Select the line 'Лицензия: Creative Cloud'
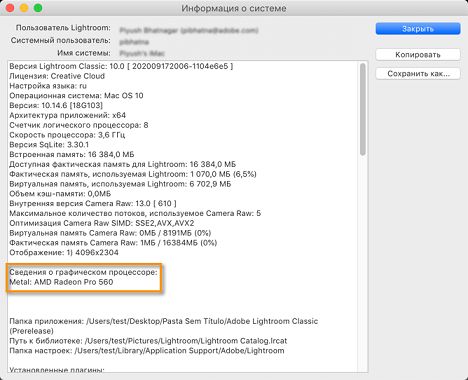 coord(57,76)
